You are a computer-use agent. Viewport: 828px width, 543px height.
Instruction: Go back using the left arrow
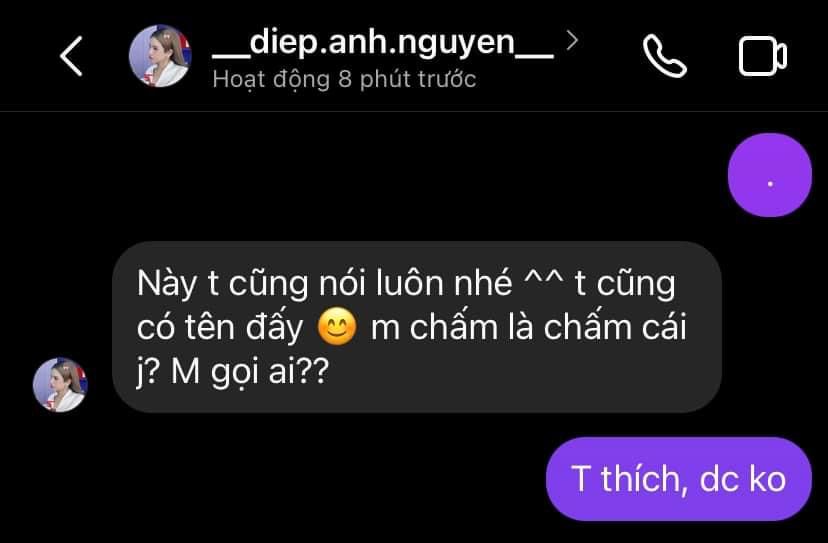tap(71, 56)
